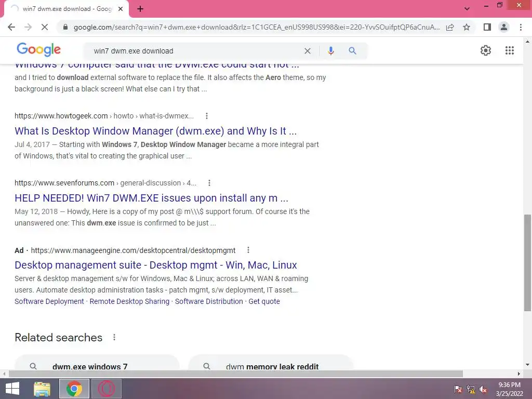Open the Chrome profile avatar
The width and height of the screenshot is (532, 399).
pyautogui.click(x=504, y=27)
